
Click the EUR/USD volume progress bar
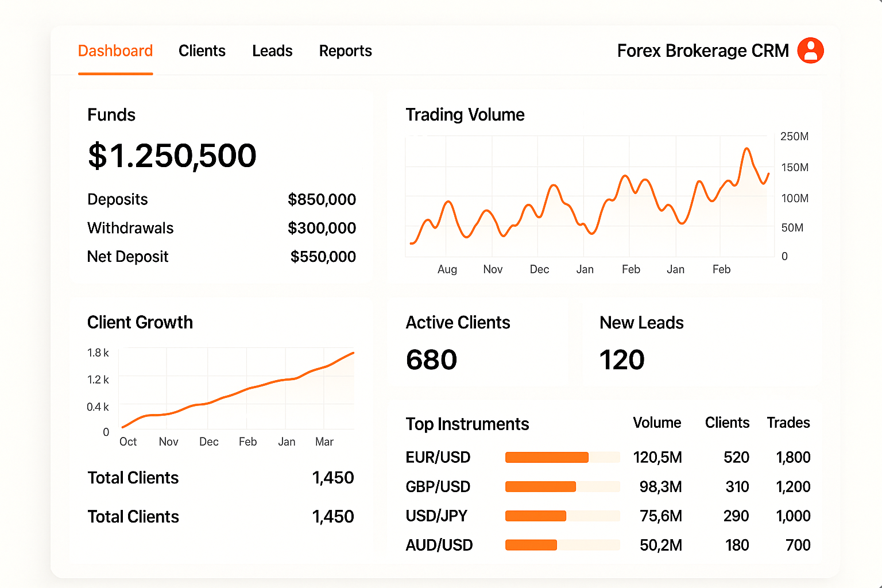click(562, 457)
